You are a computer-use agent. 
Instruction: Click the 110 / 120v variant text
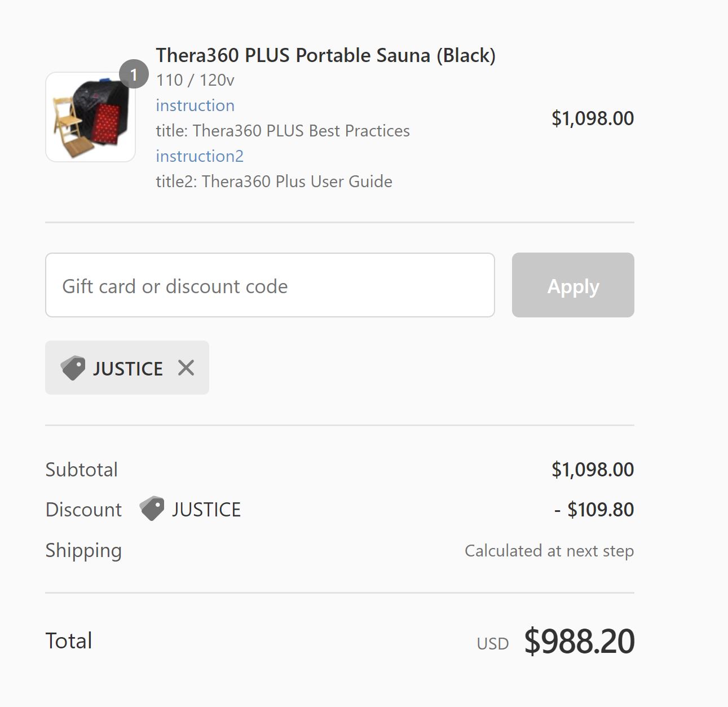[x=195, y=80]
